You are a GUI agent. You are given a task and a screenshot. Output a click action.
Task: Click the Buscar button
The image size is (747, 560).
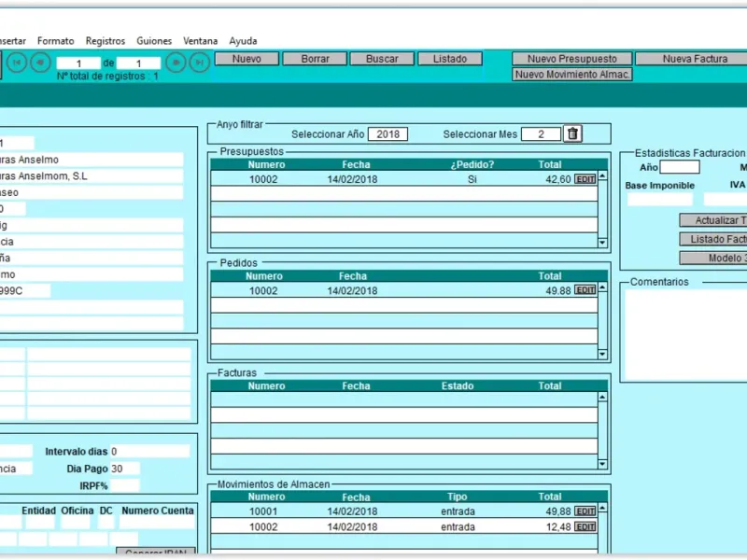tap(382, 59)
